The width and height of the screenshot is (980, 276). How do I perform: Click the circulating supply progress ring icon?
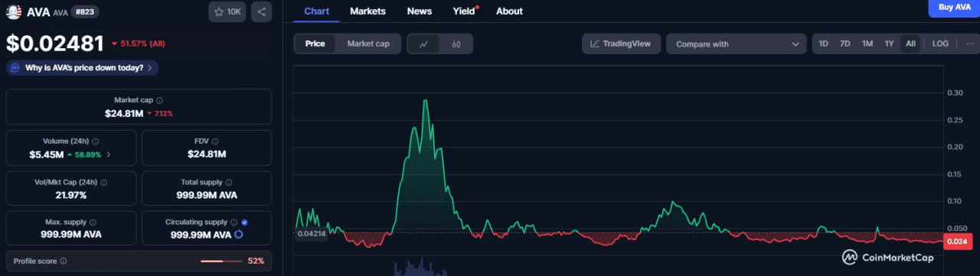pos(239,235)
